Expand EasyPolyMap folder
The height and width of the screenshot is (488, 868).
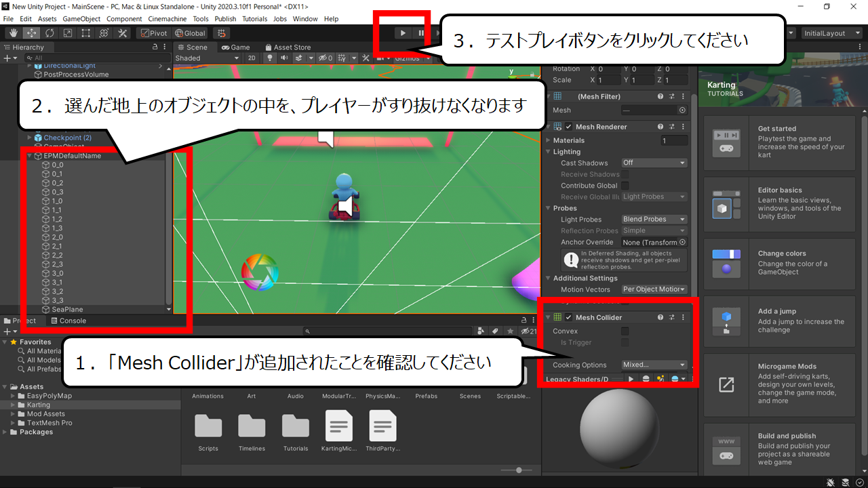coord(14,396)
